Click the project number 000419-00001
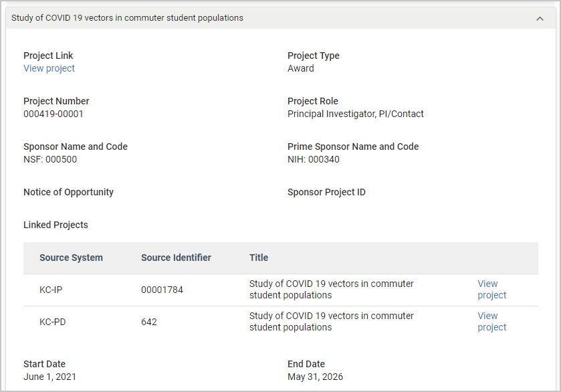The width and height of the screenshot is (561, 392). click(x=53, y=114)
